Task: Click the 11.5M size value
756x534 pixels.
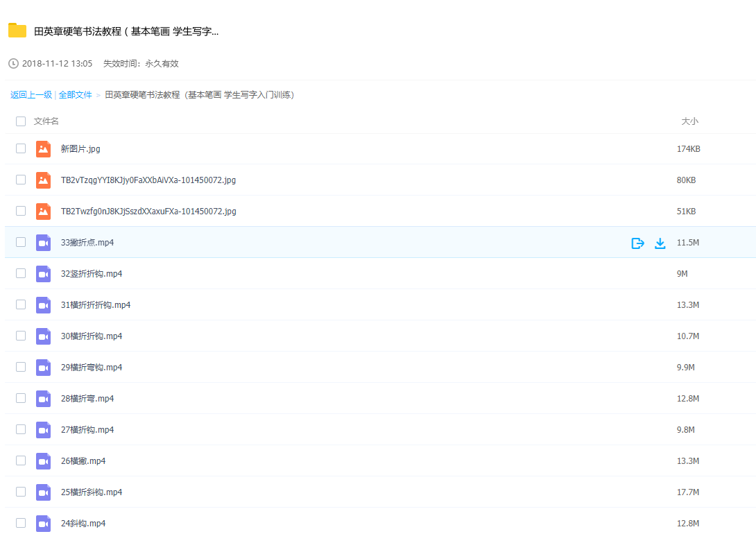Action: 688,243
